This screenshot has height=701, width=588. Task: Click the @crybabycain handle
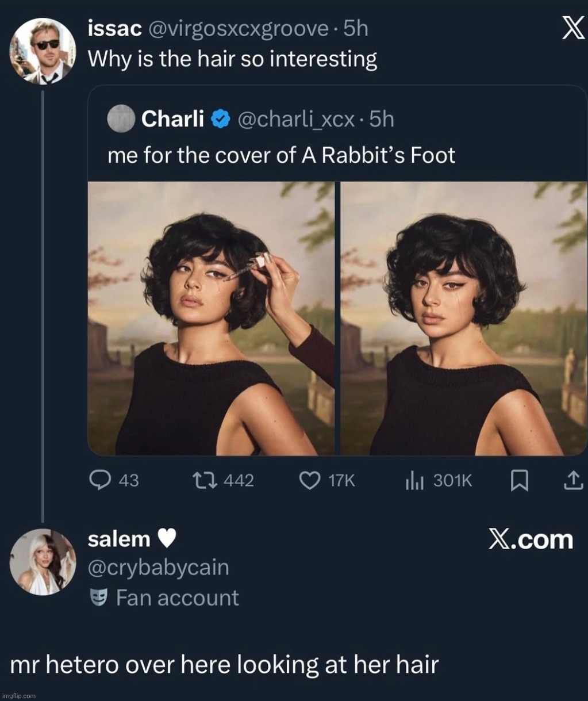pos(158,568)
